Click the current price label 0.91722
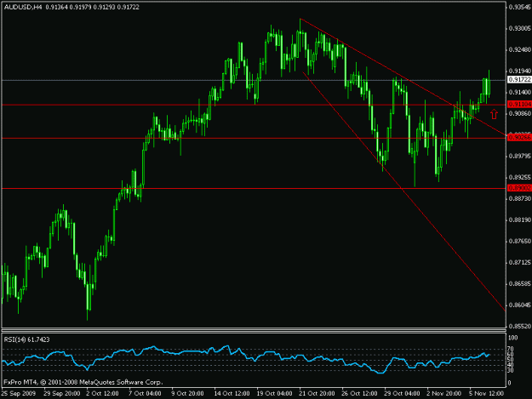Screen dimensions: 532x399 519,79
